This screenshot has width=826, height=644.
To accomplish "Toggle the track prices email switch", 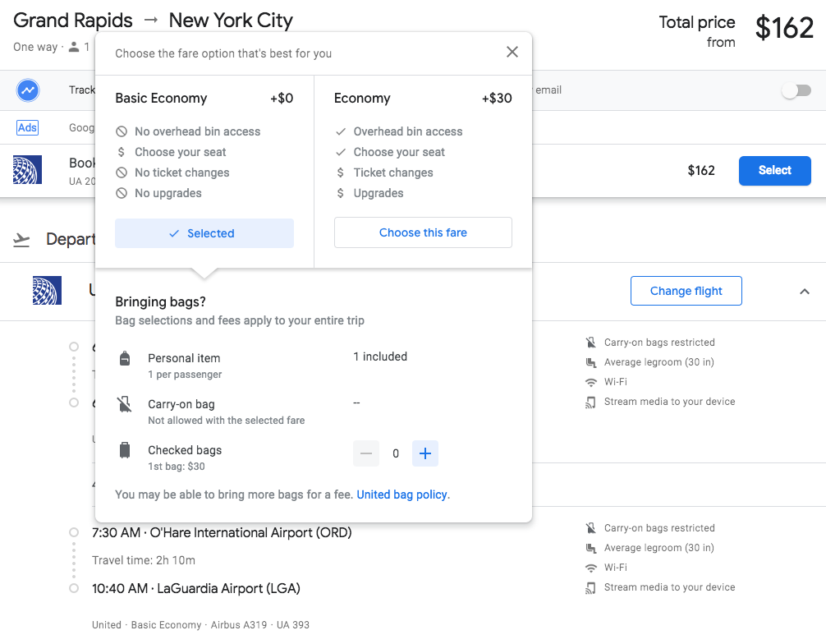I will click(796, 90).
